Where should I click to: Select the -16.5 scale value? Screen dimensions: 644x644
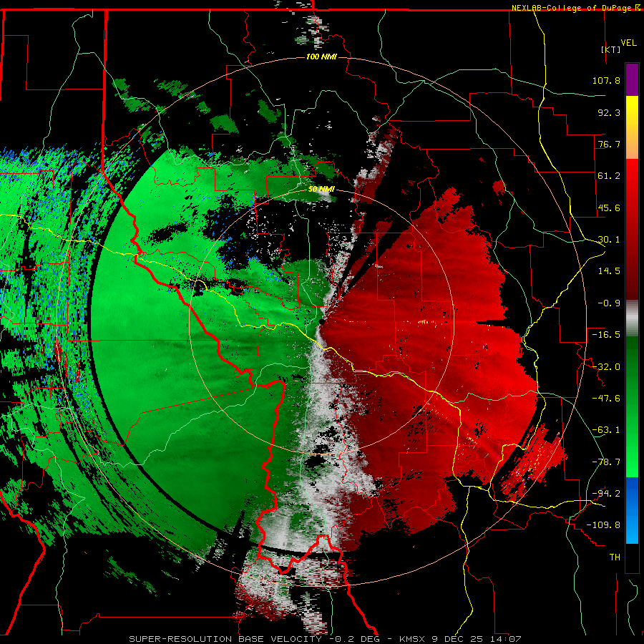(606, 335)
